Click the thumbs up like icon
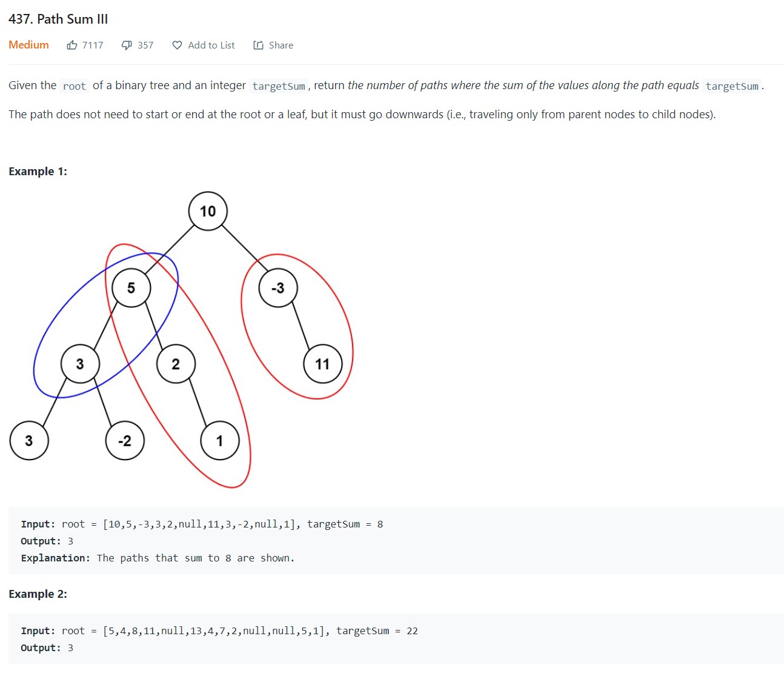 (x=72, y=45)
